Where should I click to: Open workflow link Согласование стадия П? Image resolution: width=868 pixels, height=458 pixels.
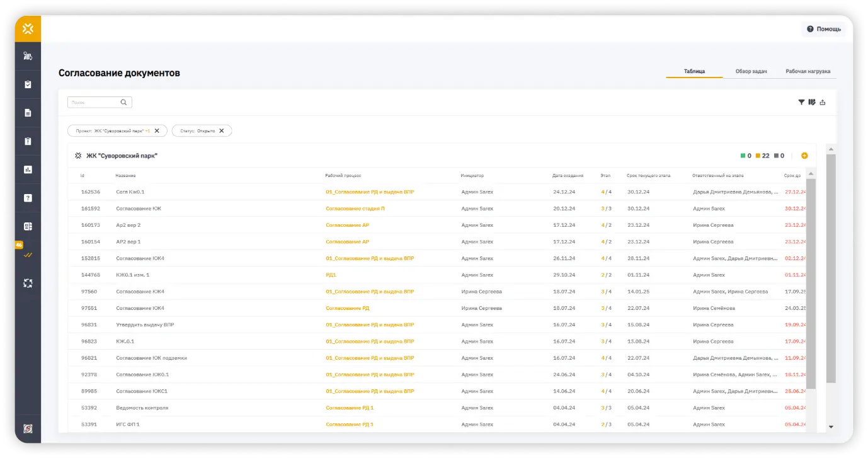(355, 209)
